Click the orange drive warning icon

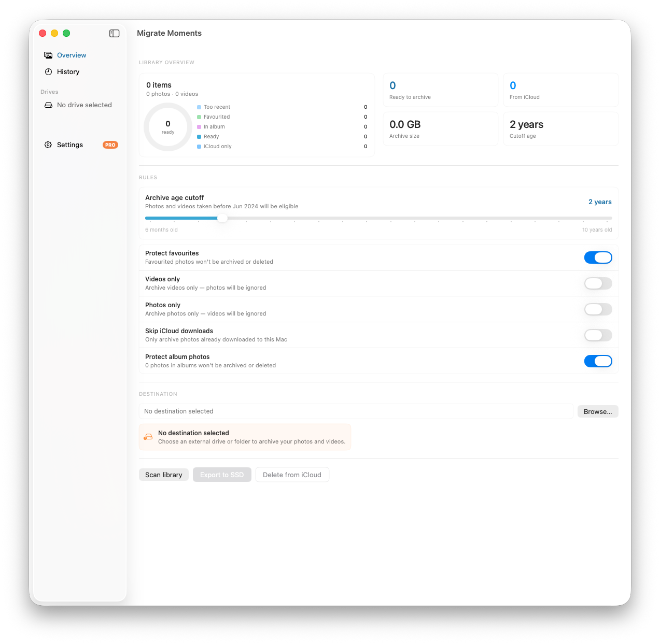148,437
